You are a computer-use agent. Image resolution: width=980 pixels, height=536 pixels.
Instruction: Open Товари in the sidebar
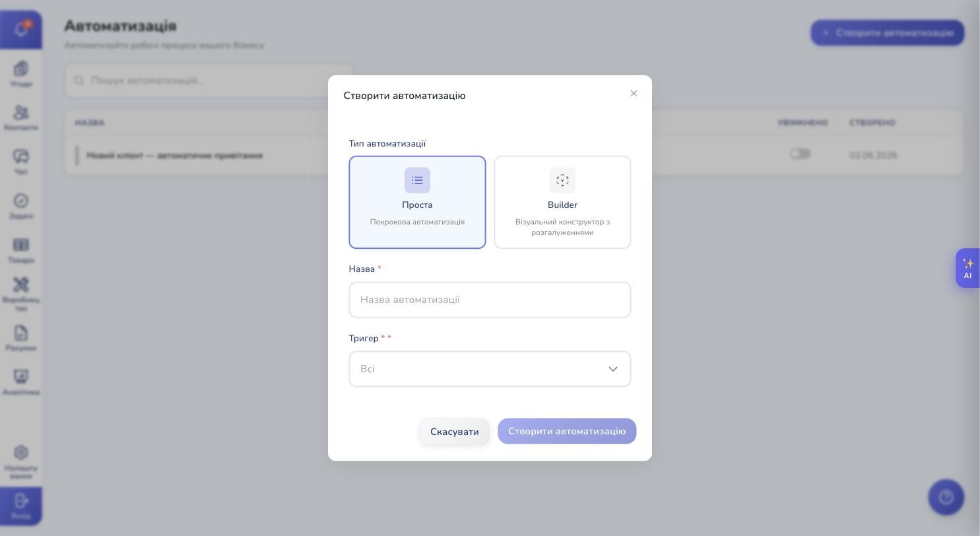coord(21,250)
